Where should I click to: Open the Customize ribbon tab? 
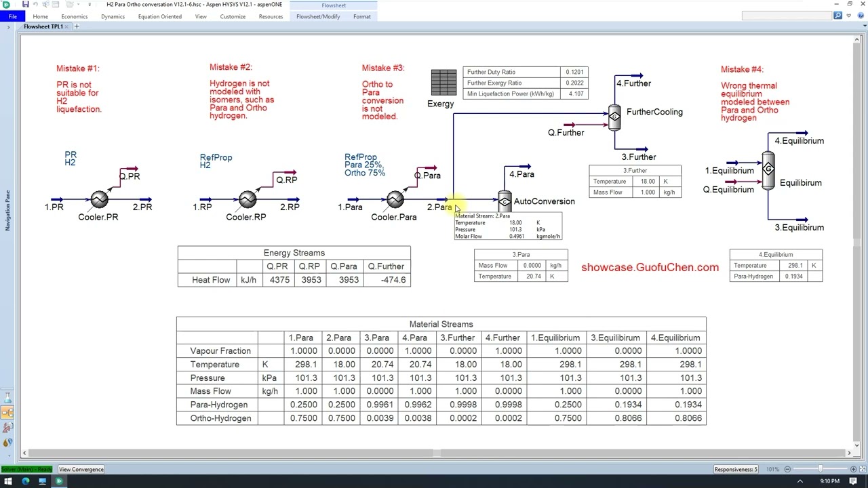233,16
